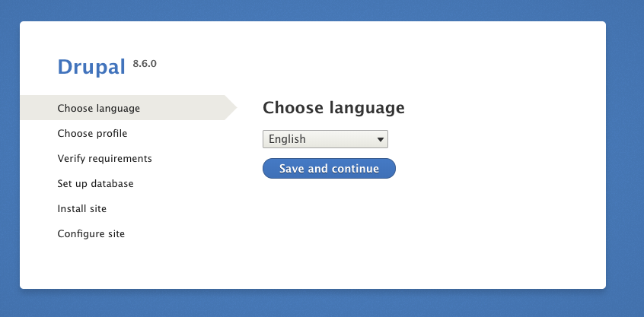Click the Install site step
The width and height of the screenshot is (644, 317).
[82, 208]
